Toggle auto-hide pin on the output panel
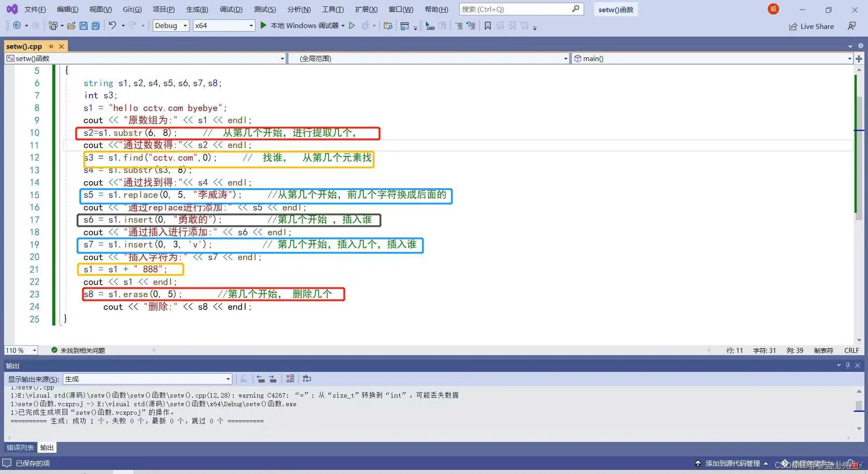868x474 pixels. (848, 365)
